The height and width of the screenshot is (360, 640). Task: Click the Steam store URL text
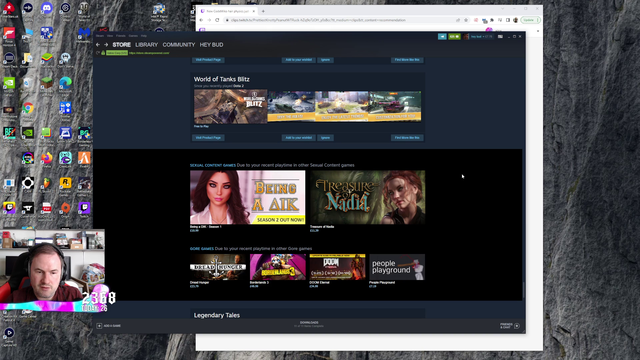click(x=149, y=53)
